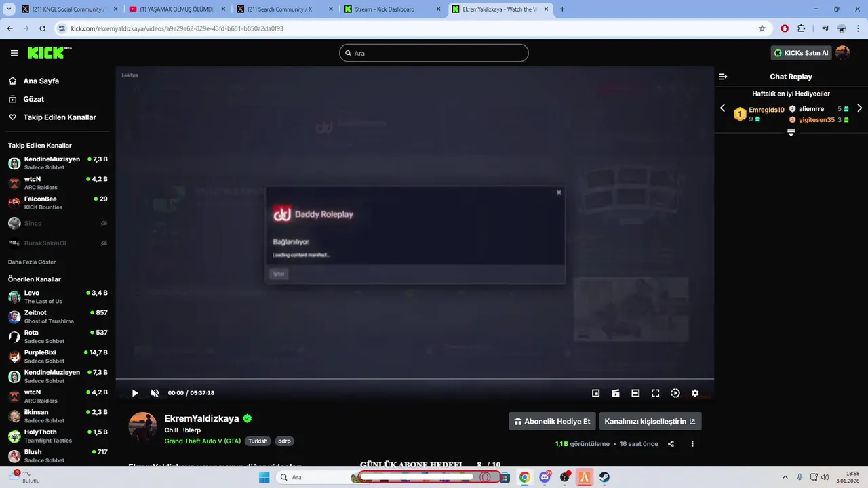
Task: Open the Grand Theft Auto V (GTA) category
Action: click(x=203, y=441)
